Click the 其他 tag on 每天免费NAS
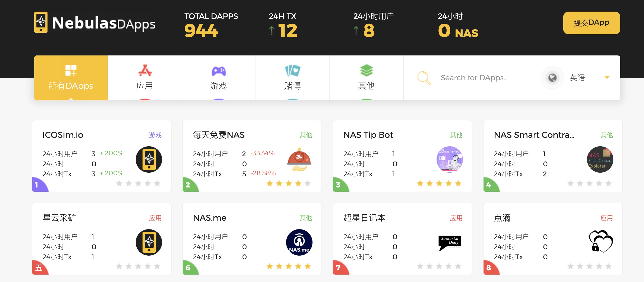This screenshot has width=644, height=282. click(306, 135)
